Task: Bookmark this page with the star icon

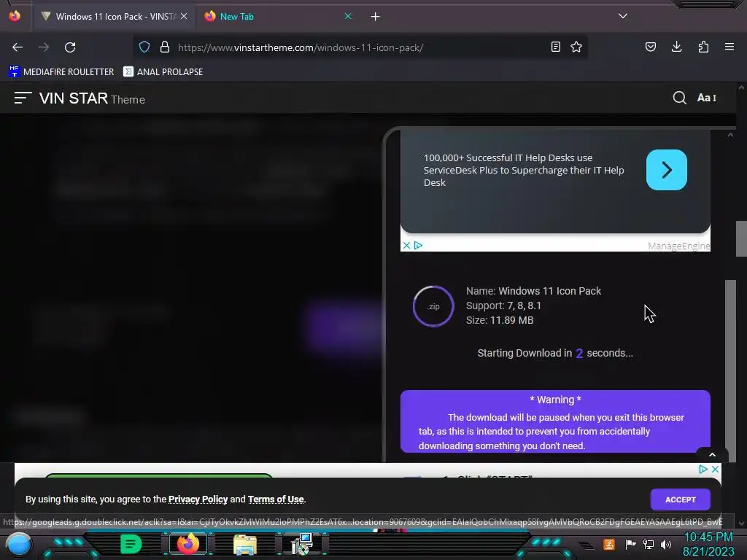Action: tap(576, 47)
